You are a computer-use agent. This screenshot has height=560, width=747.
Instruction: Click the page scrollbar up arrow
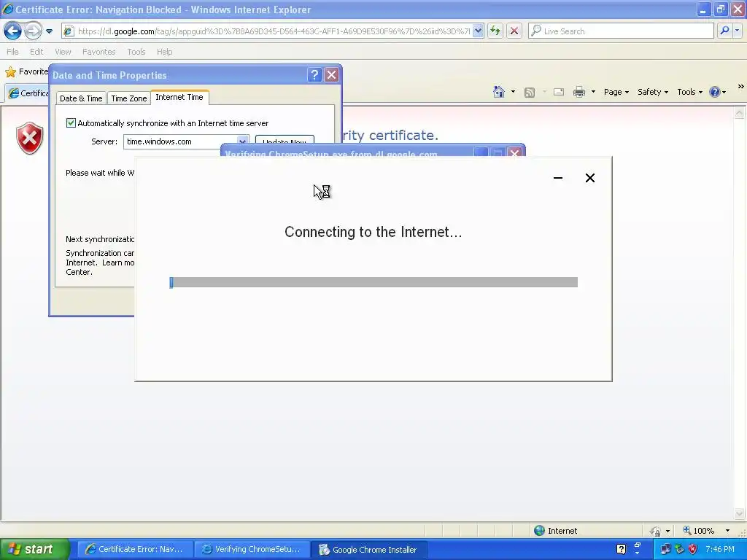[739, 113]
